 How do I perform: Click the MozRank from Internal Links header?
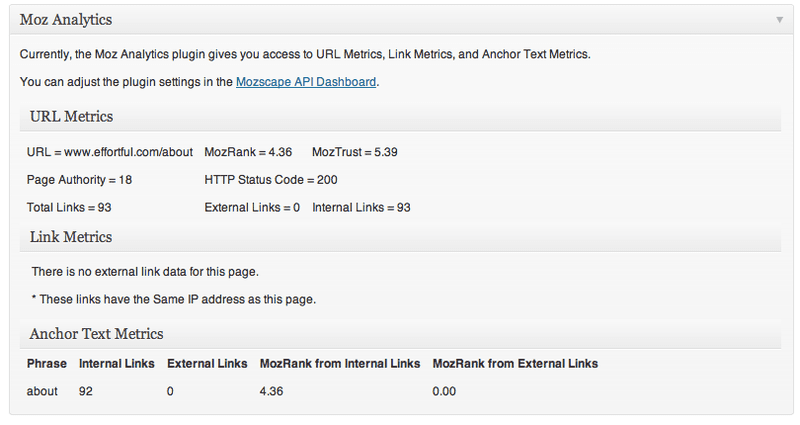click(x=340, y=363)
